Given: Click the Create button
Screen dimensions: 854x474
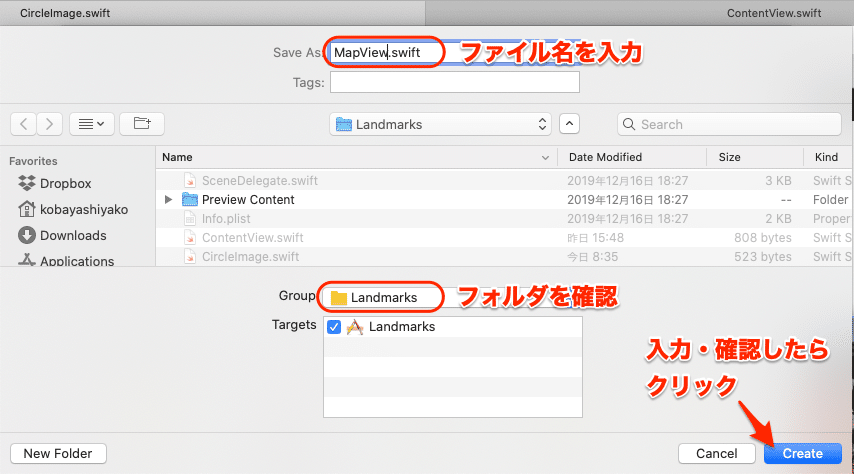Looking at the screenshot, I should click(x=802, y=453).
